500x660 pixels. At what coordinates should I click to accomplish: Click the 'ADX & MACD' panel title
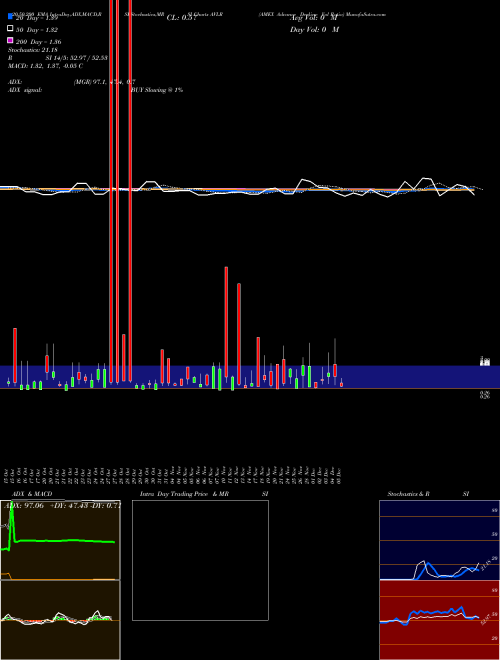pyautogui.click(x=32, y=494)
